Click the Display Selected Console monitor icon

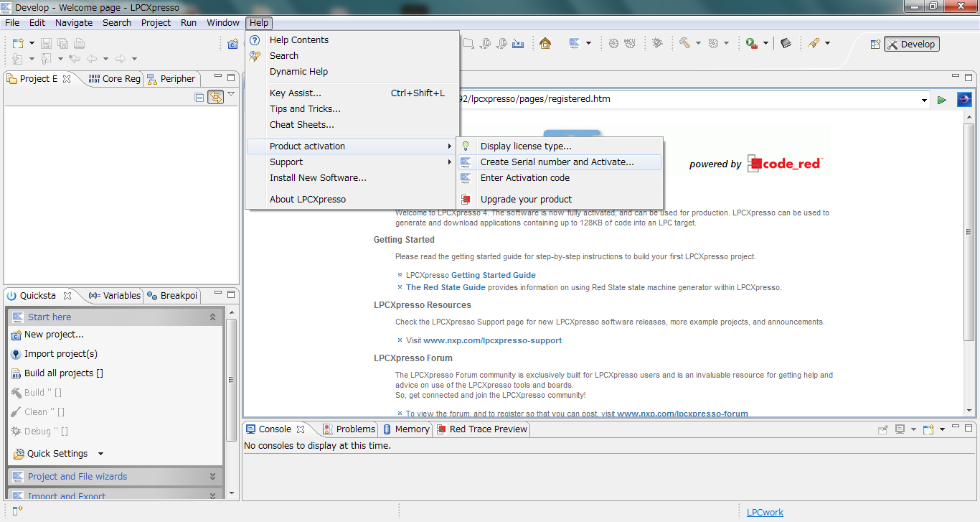click(x=900, y=429)
